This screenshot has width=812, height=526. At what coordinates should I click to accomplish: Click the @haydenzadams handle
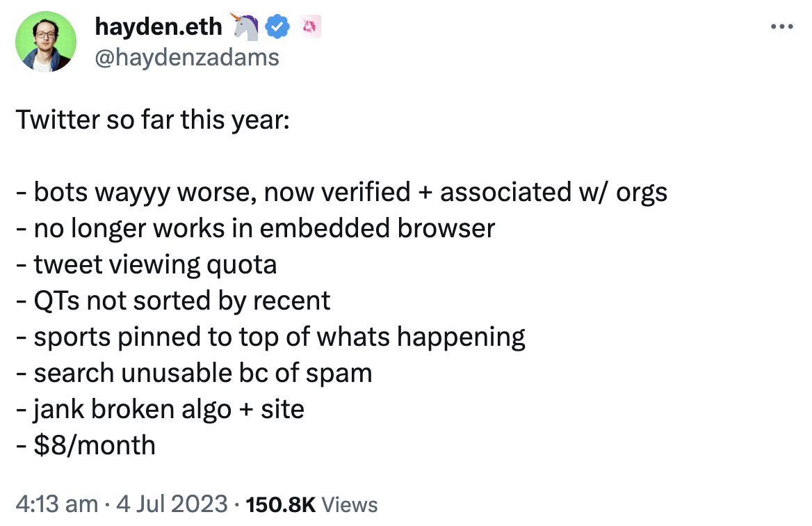(186, 57)
